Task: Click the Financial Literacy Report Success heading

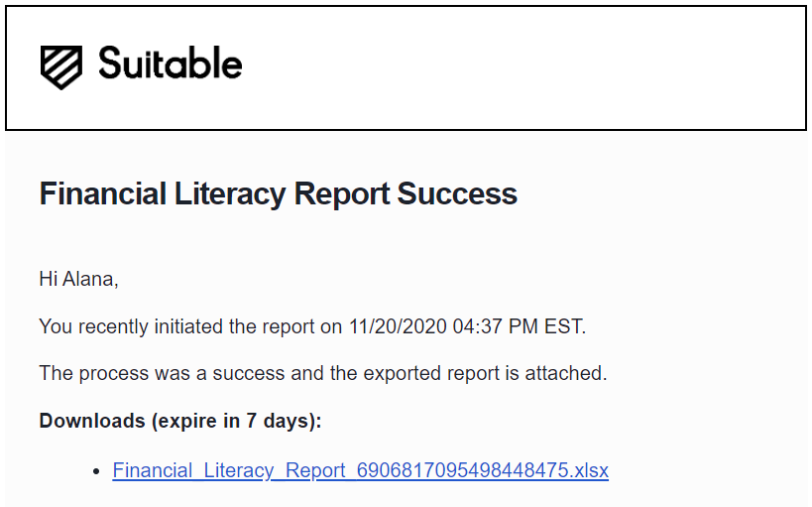Action: pyautogui.click(x=278, y=193)
